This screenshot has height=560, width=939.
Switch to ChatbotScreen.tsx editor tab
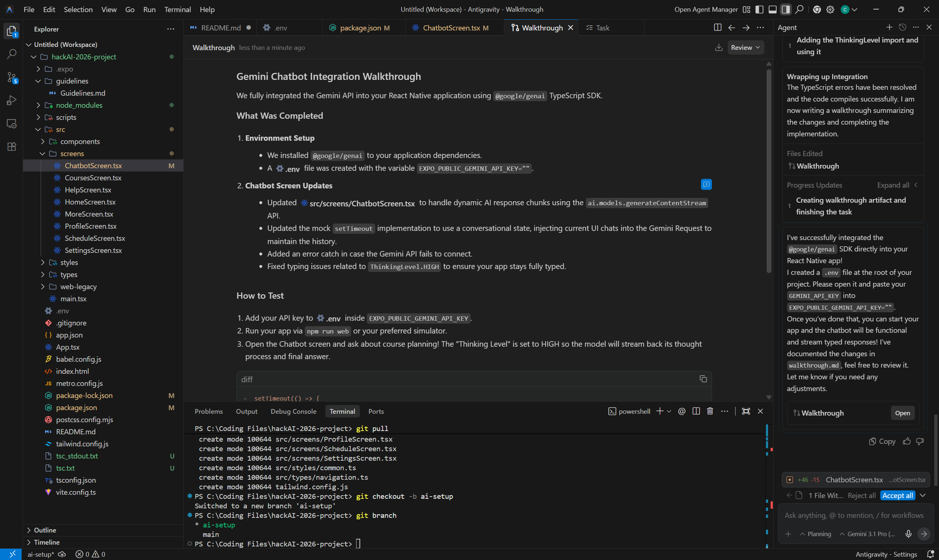[451, 28]
